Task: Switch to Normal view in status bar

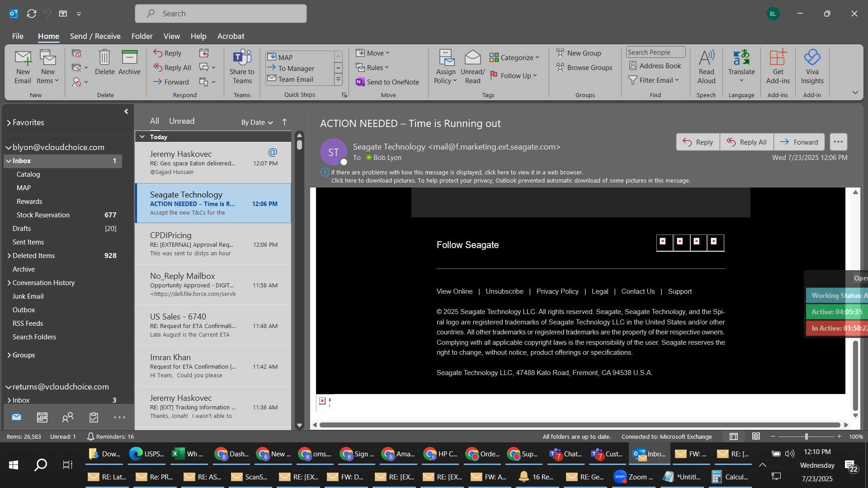Action: [734, 436]
